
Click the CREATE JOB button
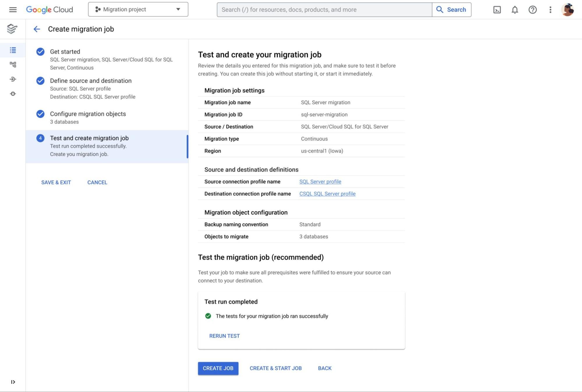click(x=218, y=368)
